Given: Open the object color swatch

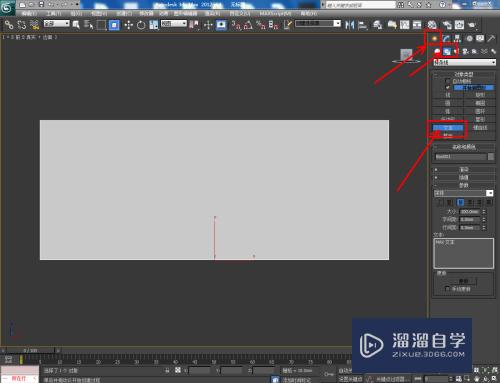Looking at the screenshot, I should (491, 157).
